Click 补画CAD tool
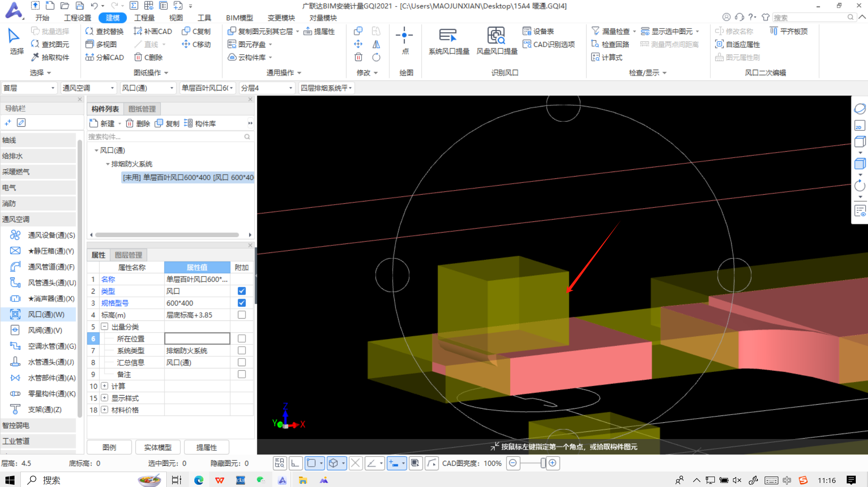 [153, 31]
